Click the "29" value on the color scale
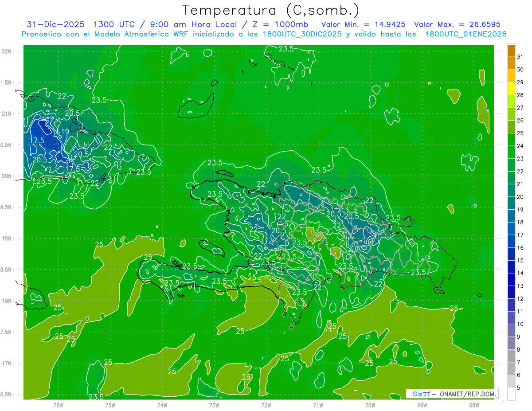Image resolution: width=532 pixels, height=411 pixels. point(520,82)
